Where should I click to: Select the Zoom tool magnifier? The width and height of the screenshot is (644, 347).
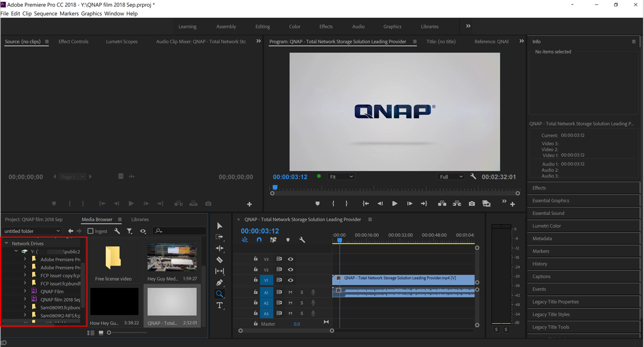click(x=220, y=294)
